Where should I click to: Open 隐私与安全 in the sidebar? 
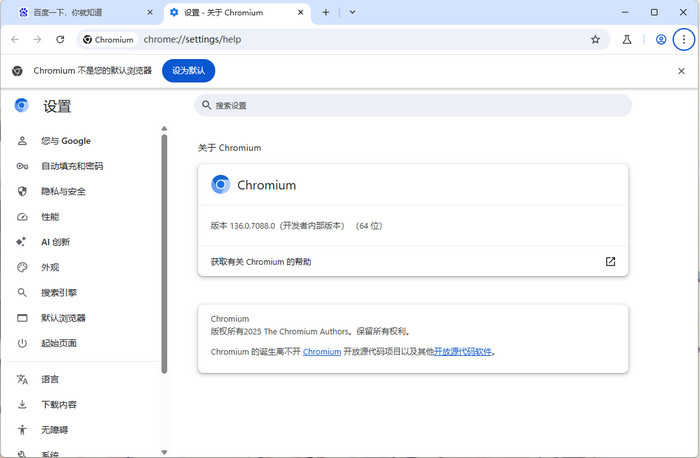63,191
